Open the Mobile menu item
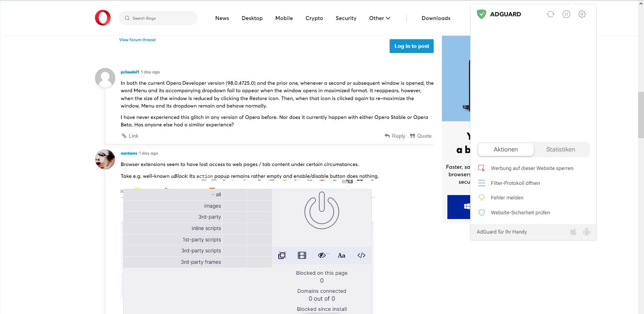Image resolution: width=644 pixels, height=314 pixels. [284, 18]
